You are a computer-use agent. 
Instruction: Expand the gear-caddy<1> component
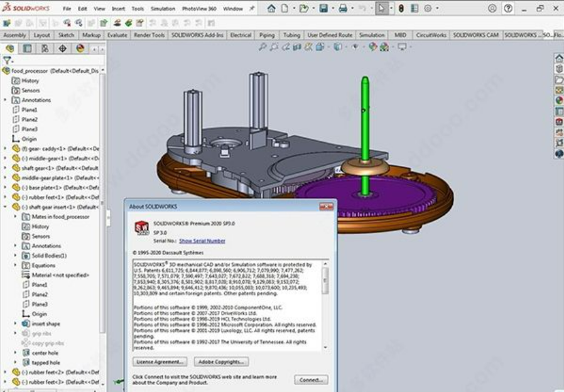tap(5, 148)
